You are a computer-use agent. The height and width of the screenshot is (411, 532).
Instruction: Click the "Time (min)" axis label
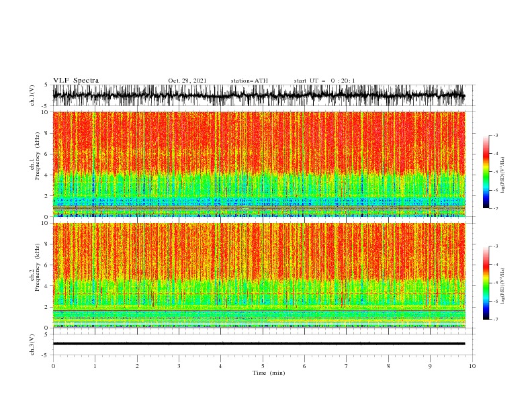click(x=269, y=373)
